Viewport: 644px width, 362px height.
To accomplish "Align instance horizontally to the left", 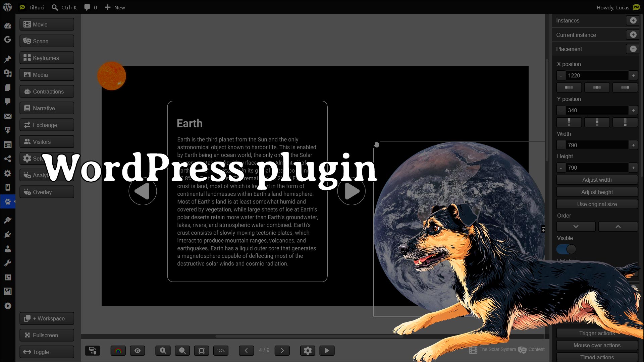I will [569, 87].
